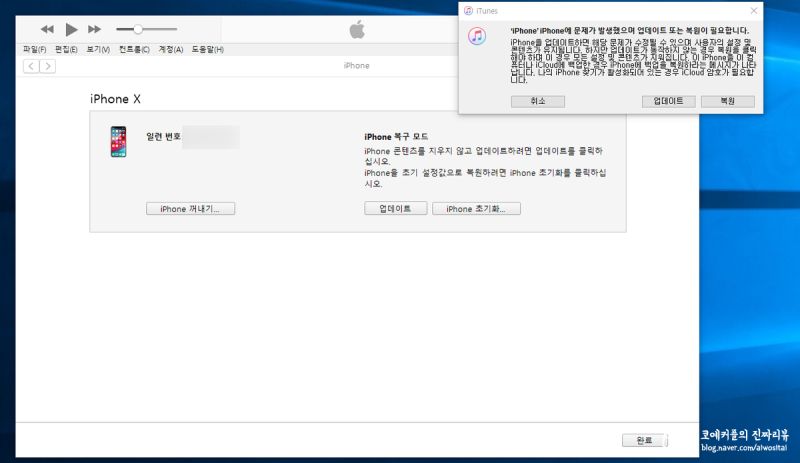Click the iTunes music note dialog icon
The height and width of the screenshot is (463, 800).
click(477, 36)
